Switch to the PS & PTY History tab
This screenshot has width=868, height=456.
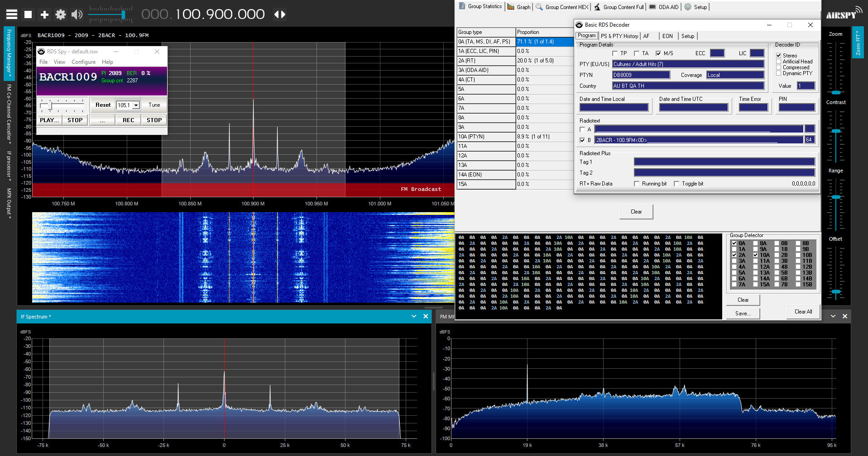tap(619, 36)
